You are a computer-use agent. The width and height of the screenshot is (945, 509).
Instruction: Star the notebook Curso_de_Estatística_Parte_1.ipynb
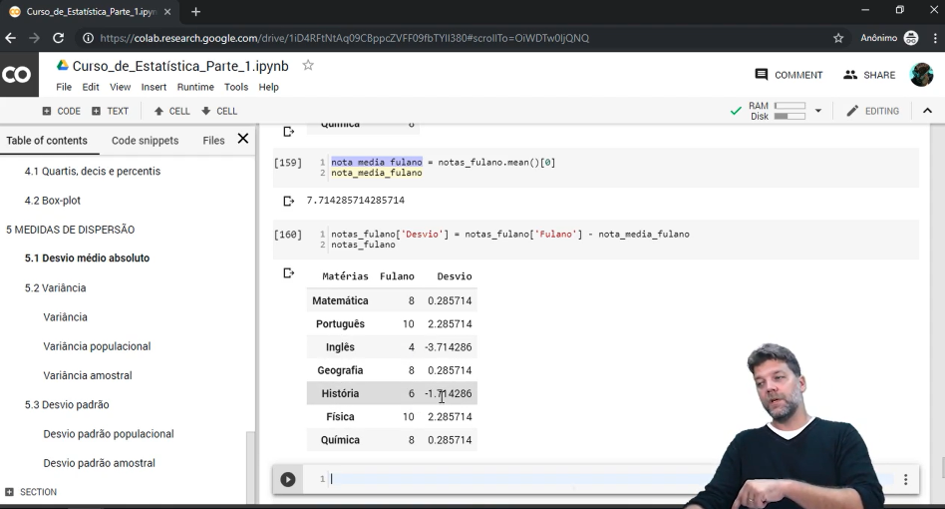pyautogui.click(x=308, y=65)
